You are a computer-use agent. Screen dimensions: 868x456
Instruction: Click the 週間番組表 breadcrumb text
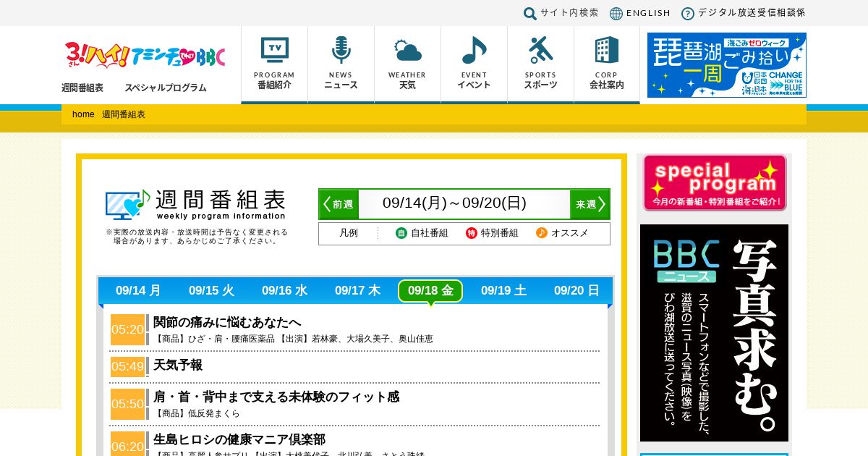coord(124,114)
